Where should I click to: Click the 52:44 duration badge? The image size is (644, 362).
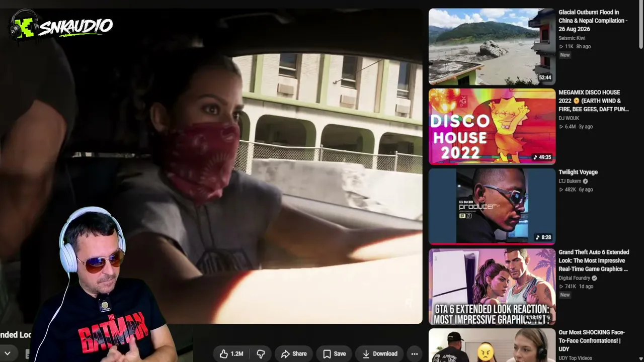pos(545,78)
